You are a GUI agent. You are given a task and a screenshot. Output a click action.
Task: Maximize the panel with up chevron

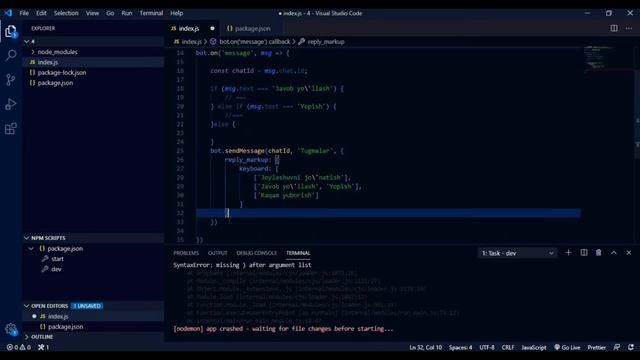(613, 253)
